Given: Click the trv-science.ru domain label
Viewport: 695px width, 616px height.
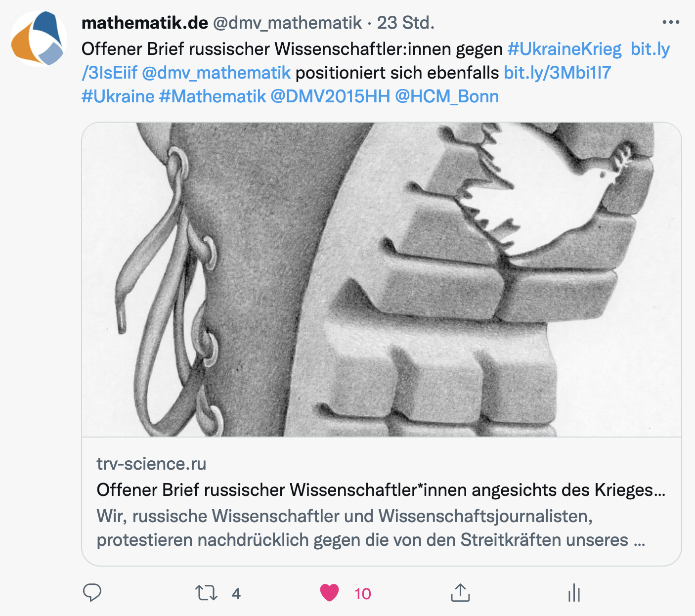Looking at the screenshot, I should [151, 464].
